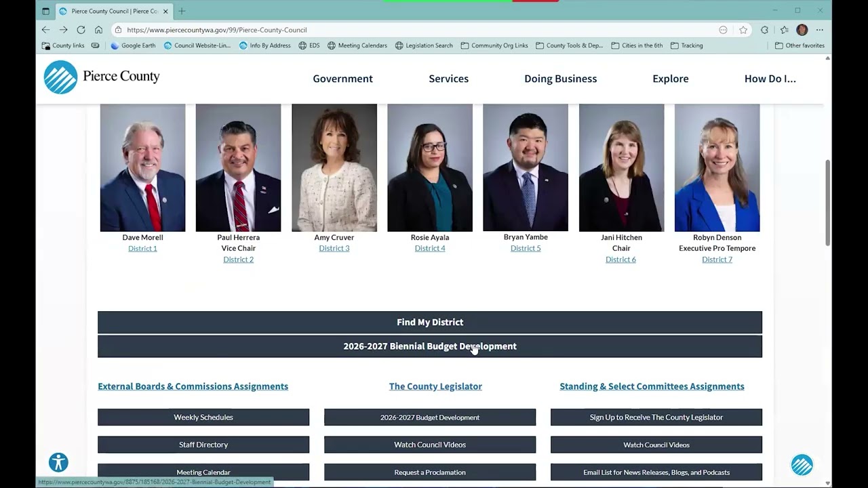The width and height of the screenshot is (868, 488).
Task: Open the District 4 link
Action: pyautogui.click(x=430, y=248)
